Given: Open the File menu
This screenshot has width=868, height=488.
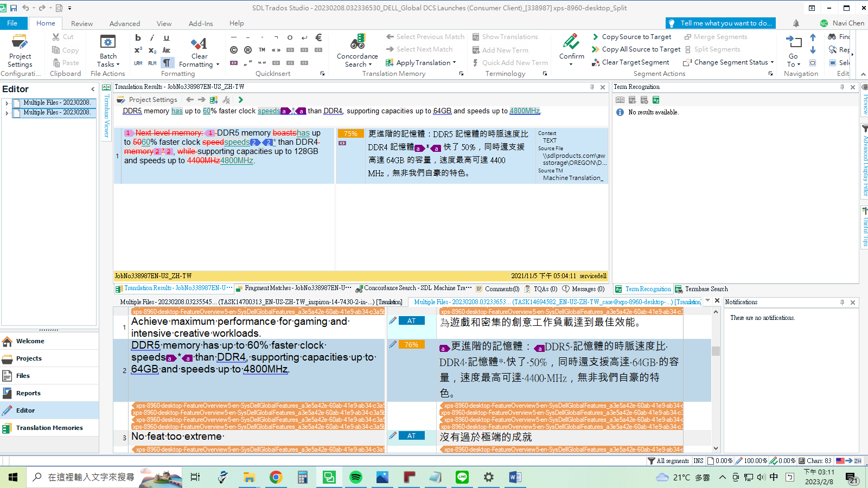Looking at the screenshot, I should tap(12, 23).
